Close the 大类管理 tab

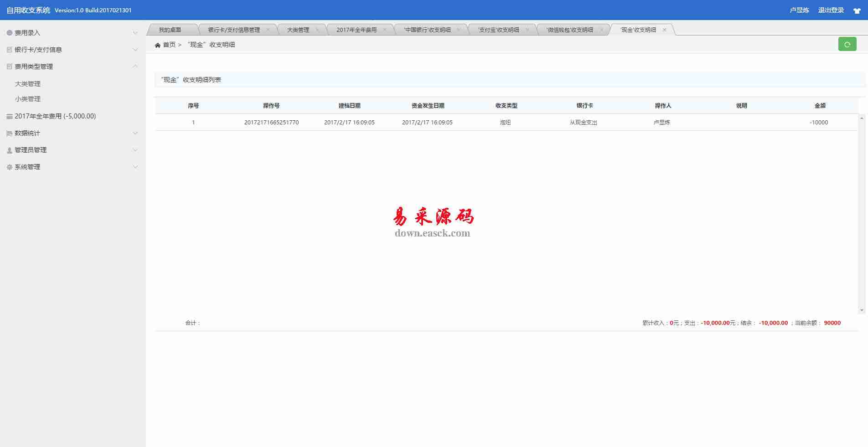[317, 30]
